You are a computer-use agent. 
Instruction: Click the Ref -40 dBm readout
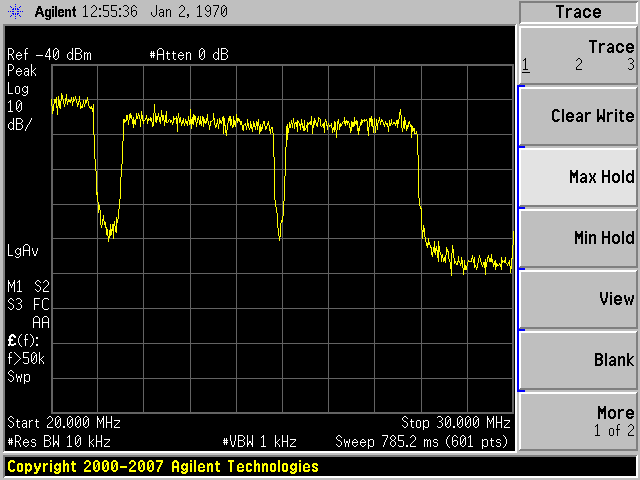click(49, 55)
